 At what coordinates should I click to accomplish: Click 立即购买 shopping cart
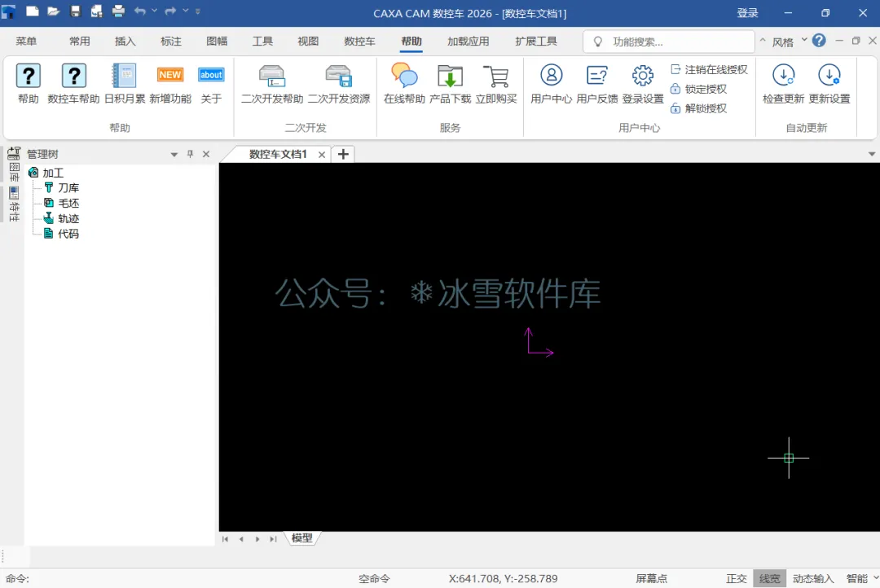(496, 84)
